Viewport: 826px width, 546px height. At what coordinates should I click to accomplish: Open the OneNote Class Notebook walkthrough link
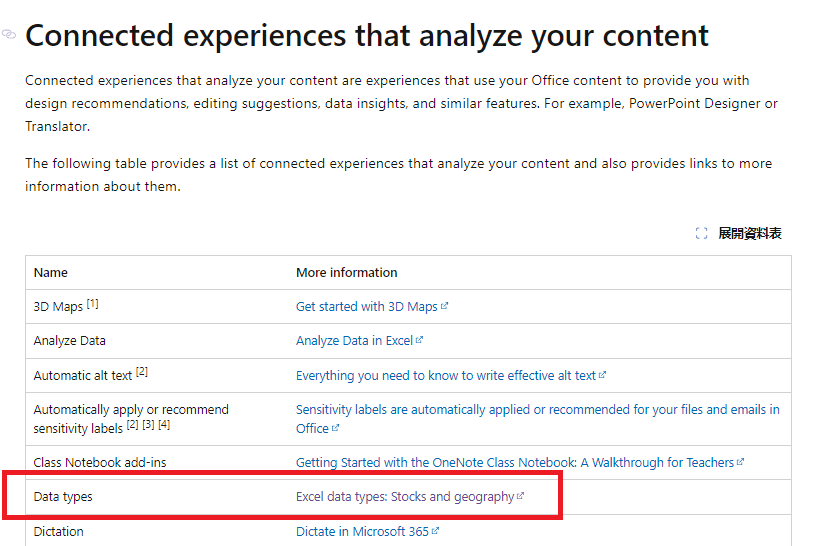click(515, 463)
